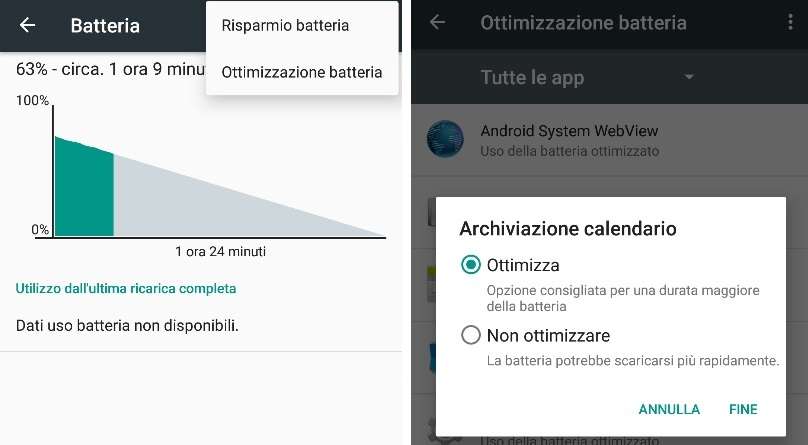Open the Tutte le app filter selector
Viewport: 808px width, 445px height.
pos(587,77)
